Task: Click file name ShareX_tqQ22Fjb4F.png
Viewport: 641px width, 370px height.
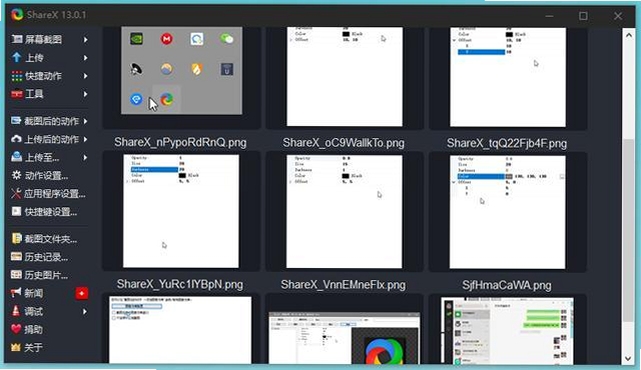Action: coord(507,143)
